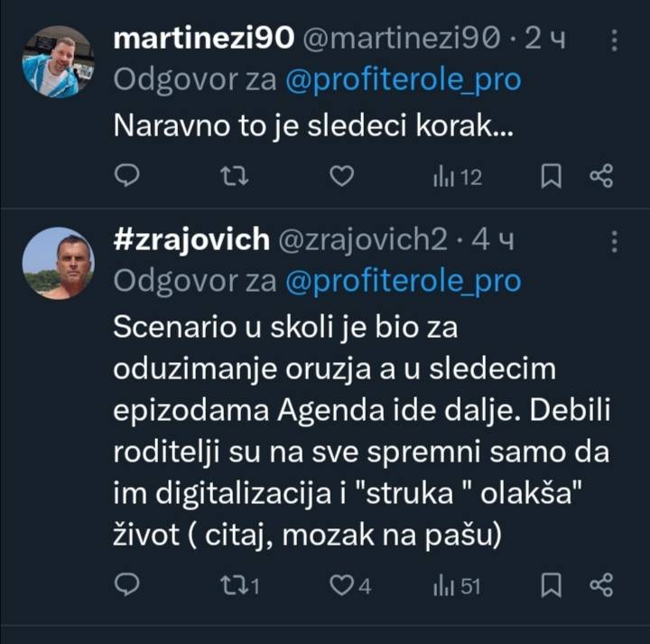This screenshot has width=650, height=644.
Task: Like the #zrajovich tweet with 4 likes
Action: click(349, 586)
